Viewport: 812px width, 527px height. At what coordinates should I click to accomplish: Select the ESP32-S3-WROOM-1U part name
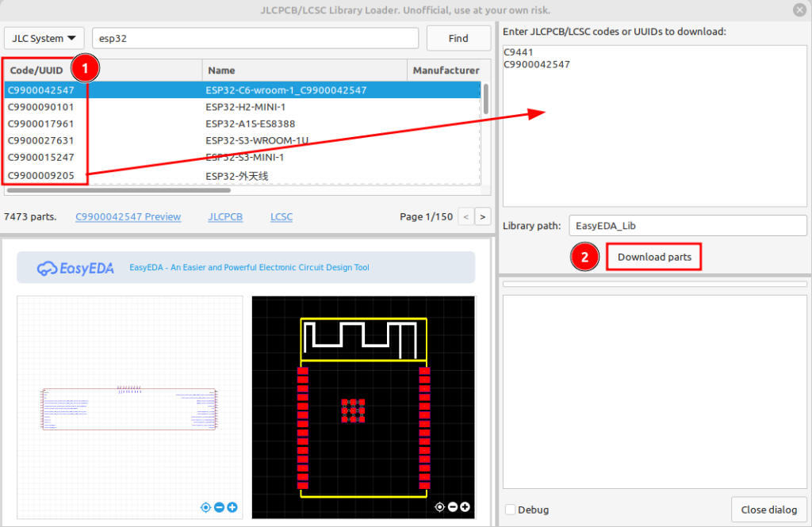(x=257, y=141)
